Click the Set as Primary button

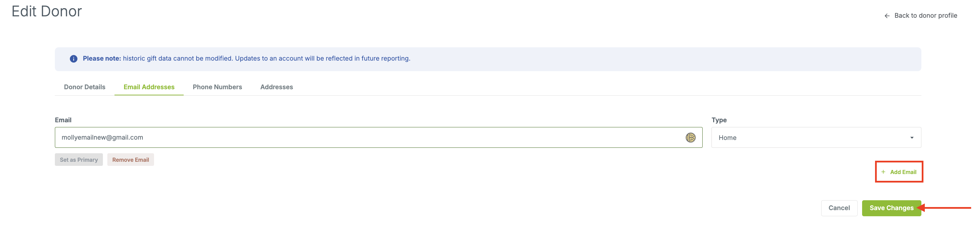pyautogui.click(x=79, y=160)
